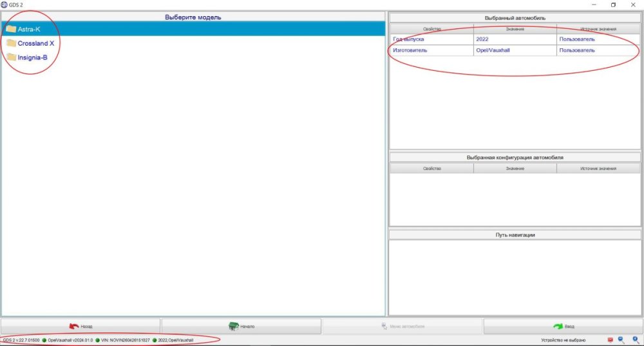
Task: Click the GDS 2 v.22.7.01500 status entry
Action: pyautogui.click(x=21, y=340)
